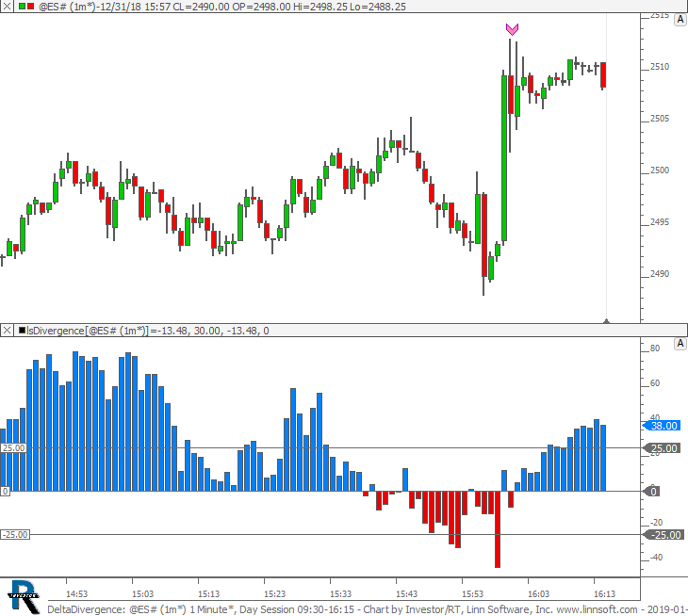This screenshot has width=688, height=616.
Task: Click the DeltaDivergence chart title in the footer
Action: click(86, 609)
